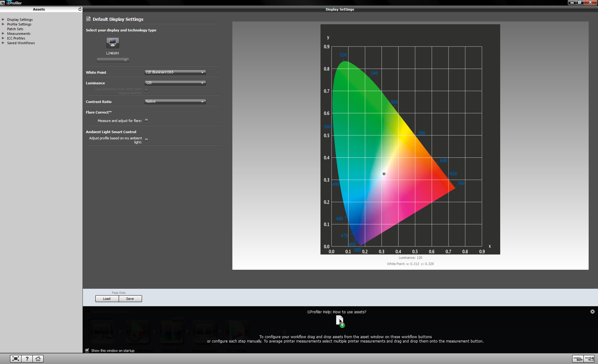Toggle full screen mode icon
The width and height of the screenshot is (598, 364).
pos(16,359)
